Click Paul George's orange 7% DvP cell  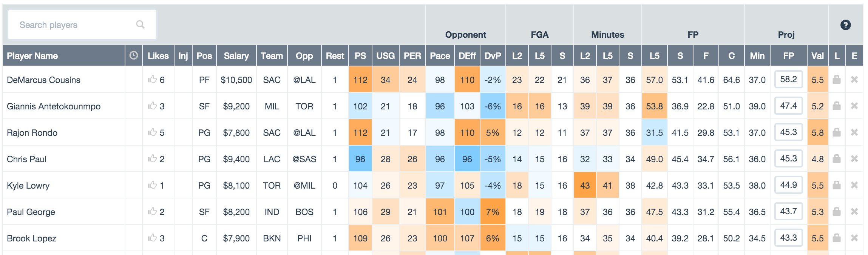pyautogui.click(x=493, y=212)
